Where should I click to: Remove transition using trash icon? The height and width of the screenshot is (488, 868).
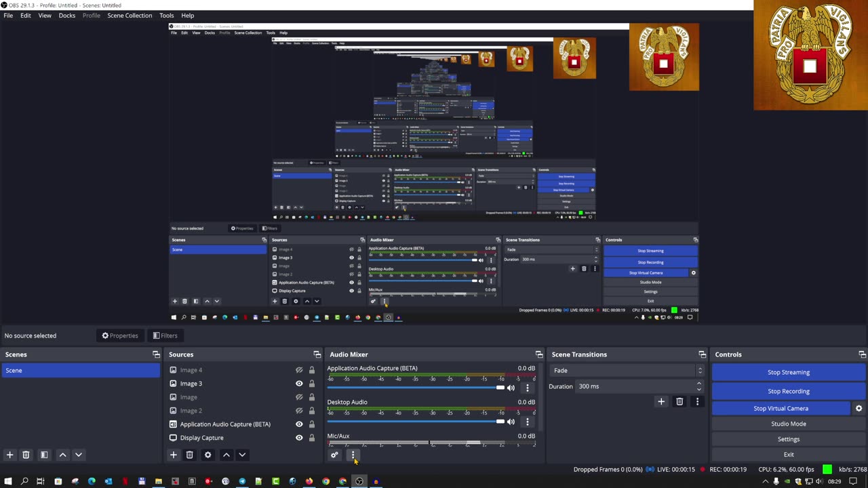click(679, 401)
